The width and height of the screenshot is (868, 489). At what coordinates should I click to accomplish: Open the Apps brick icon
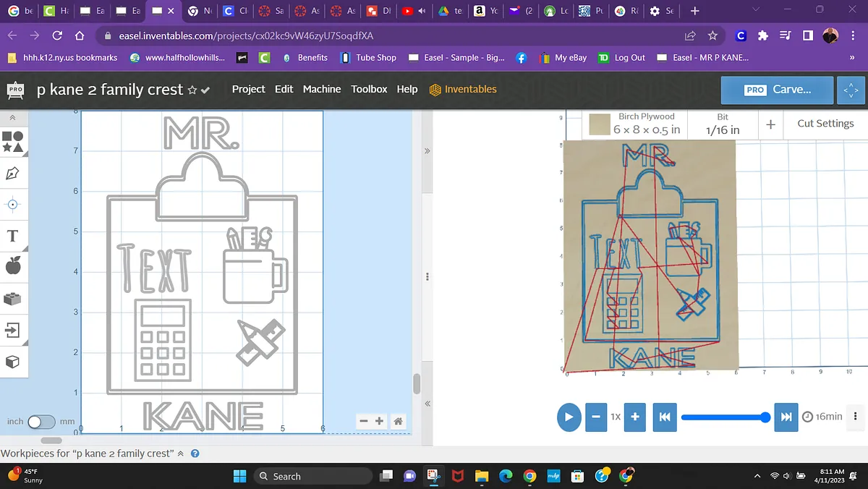13,298
